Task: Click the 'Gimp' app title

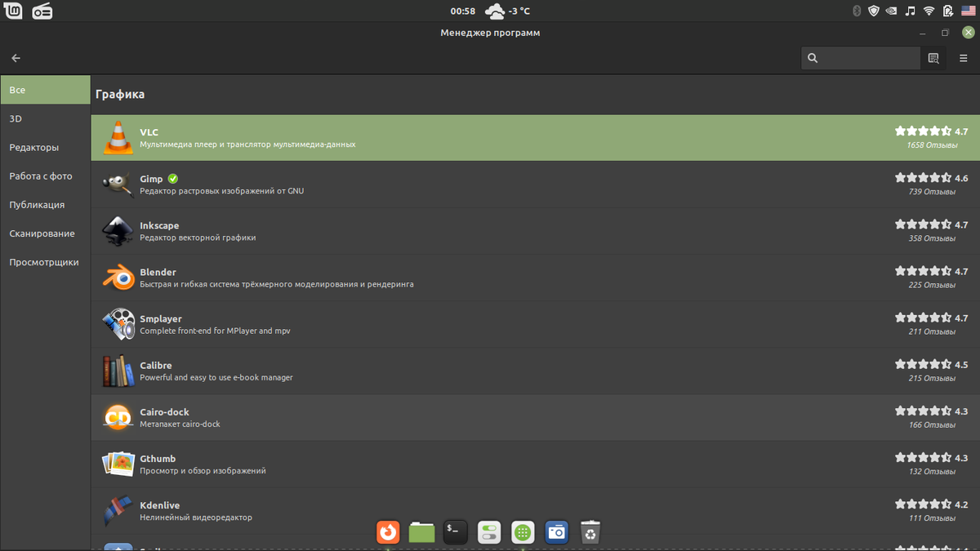Action: 151,179
